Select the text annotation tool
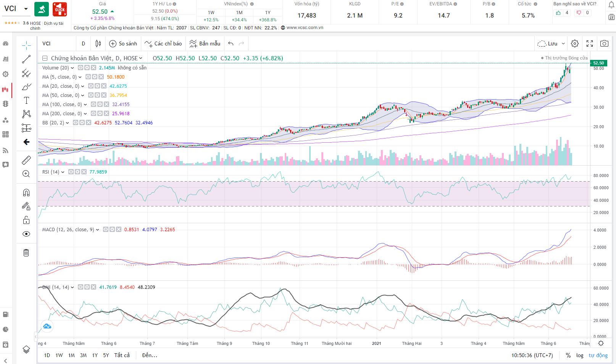This screenshot has width=616, height=364. [26, 100]
